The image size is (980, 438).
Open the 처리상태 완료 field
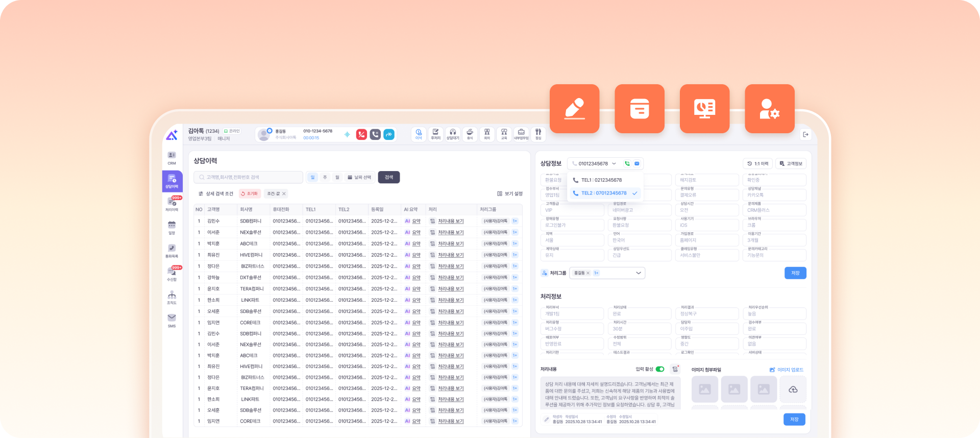[x=640, y=314]
